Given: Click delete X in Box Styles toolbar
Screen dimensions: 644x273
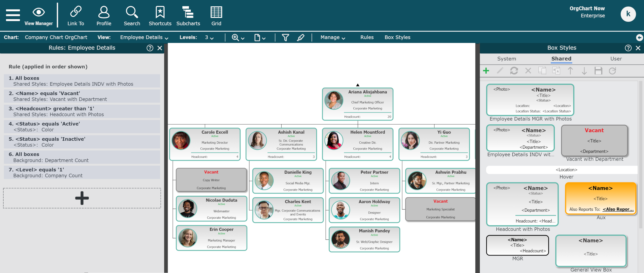Looking at the screenshot, I should pos(528,71).
